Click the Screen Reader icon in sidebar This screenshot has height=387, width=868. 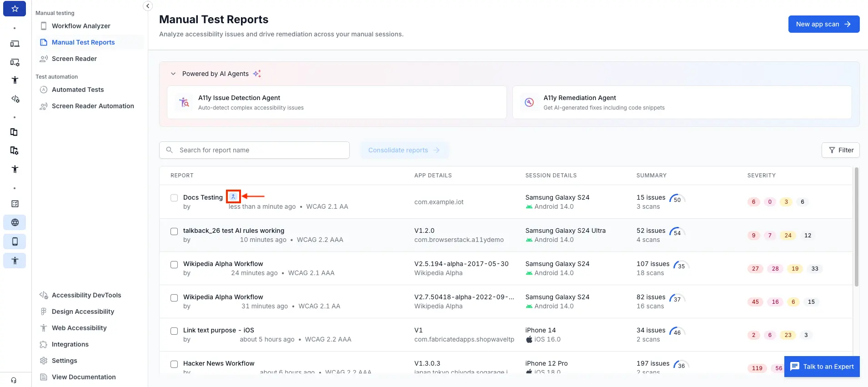44,59
